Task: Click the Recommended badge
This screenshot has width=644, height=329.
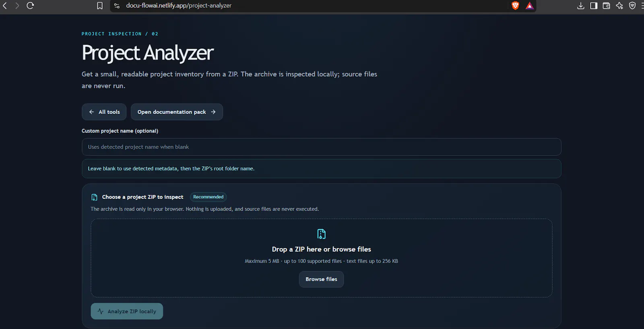Action: click(208, 197)
